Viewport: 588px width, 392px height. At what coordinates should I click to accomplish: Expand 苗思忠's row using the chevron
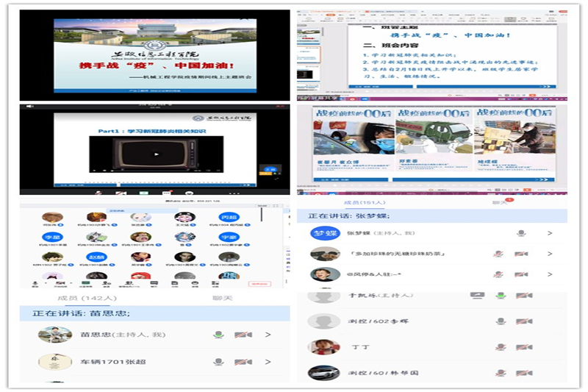coord(268,335)
